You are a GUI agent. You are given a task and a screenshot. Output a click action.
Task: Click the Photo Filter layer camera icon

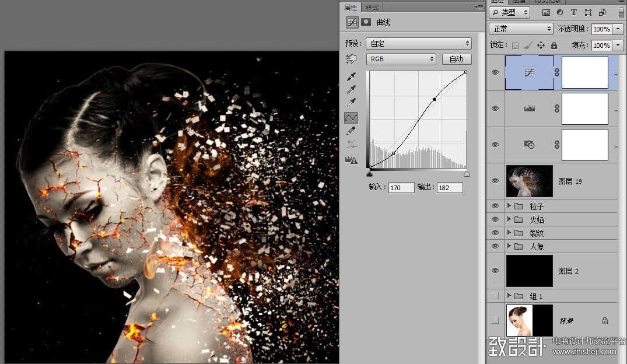coord(530,145)
